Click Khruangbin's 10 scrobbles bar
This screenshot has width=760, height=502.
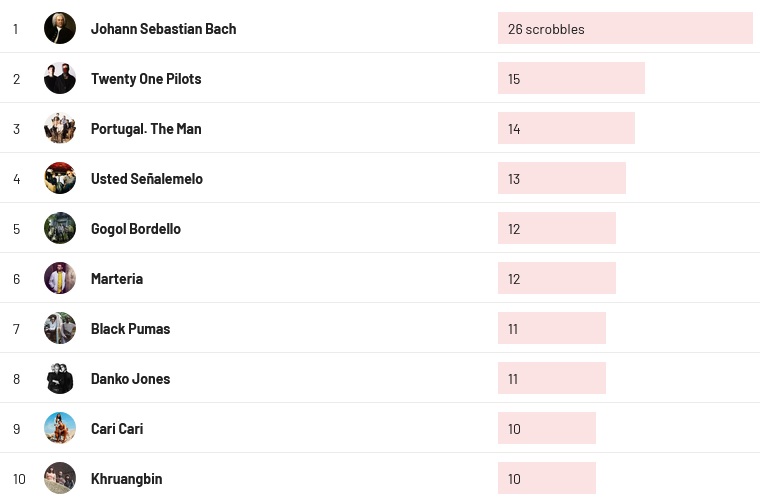[x=546, y=478]
